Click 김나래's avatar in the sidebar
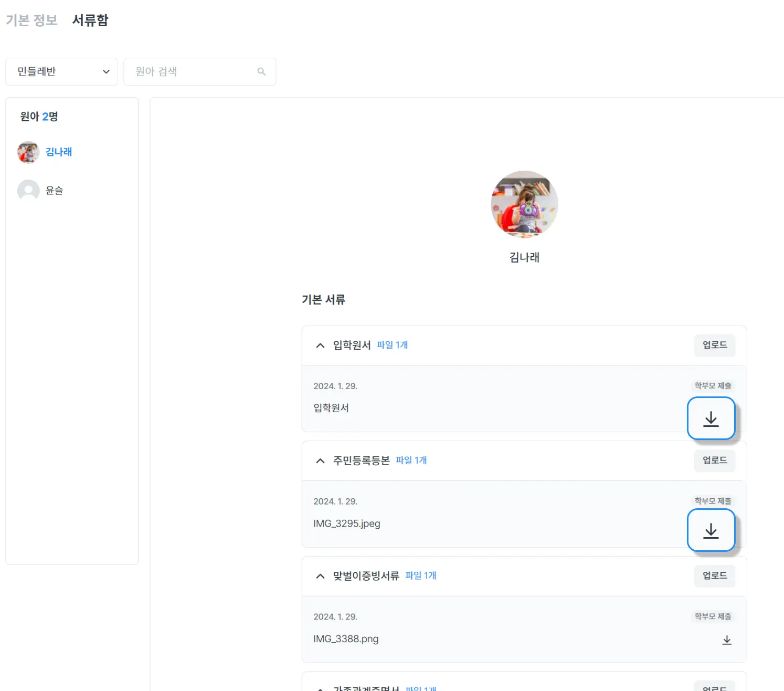Screen dimensions: 784x691 click(x=28, y=152)
